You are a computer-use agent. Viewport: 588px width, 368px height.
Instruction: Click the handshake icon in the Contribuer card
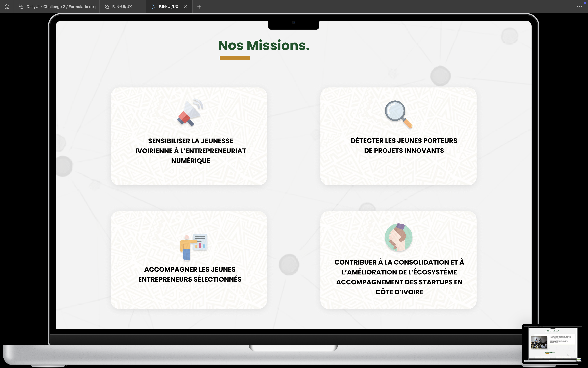[399, 237]
